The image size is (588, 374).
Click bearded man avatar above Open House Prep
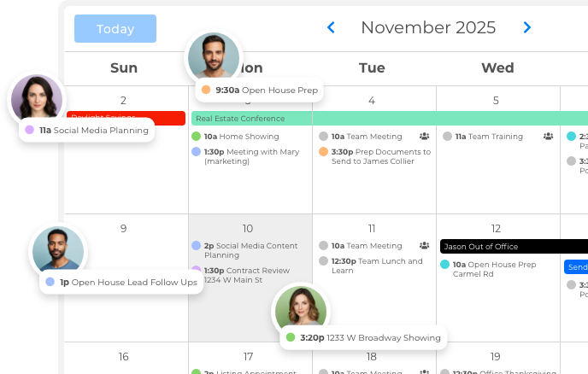click(x=213, y=59)
